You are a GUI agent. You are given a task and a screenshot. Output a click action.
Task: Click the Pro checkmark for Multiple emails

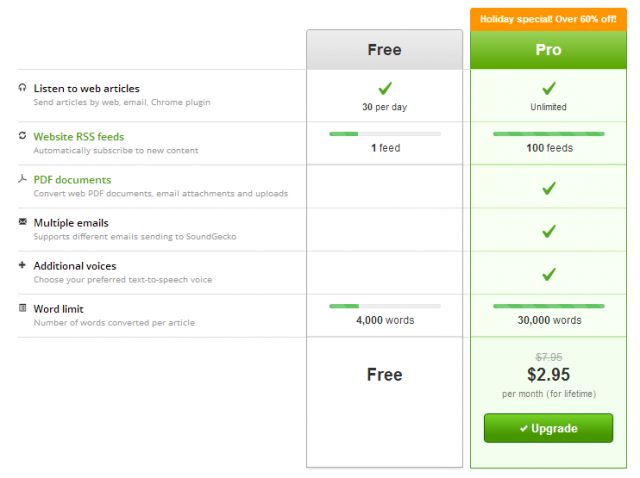548,230
